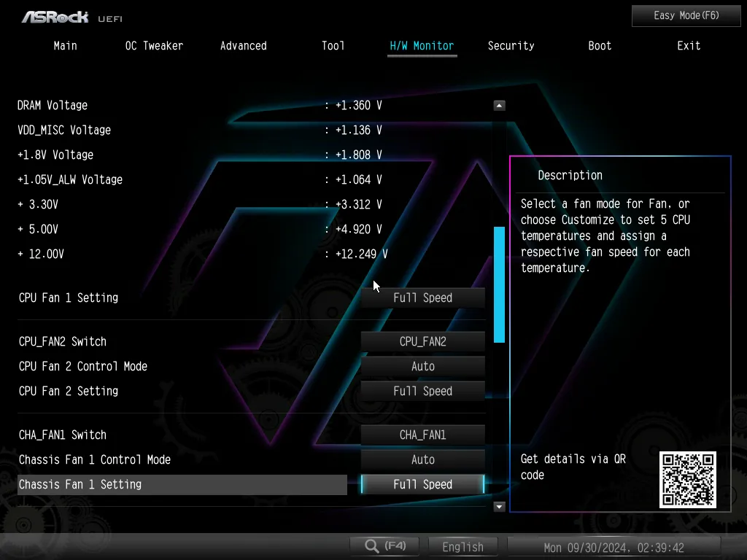This screenshot has width=747, height=560.
Task: Switch to Easy Mode (F6)
Action: (686, 16)
